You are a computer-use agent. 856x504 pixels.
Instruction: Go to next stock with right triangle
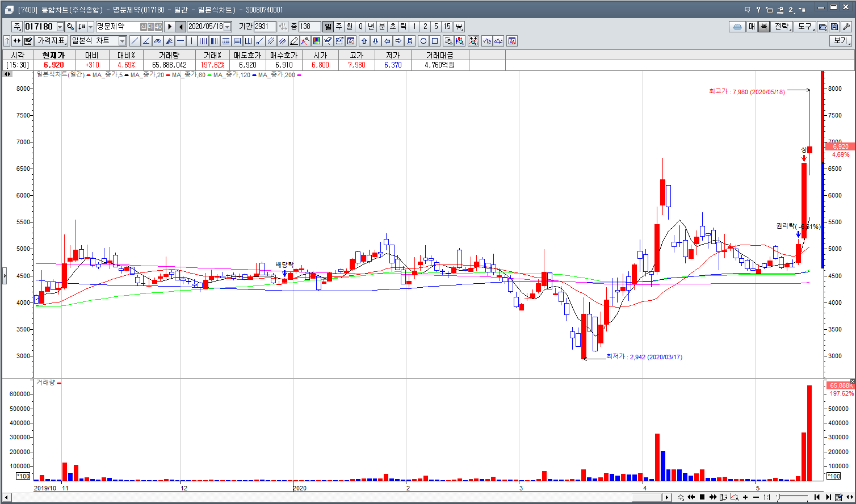[x=170, y=27]
